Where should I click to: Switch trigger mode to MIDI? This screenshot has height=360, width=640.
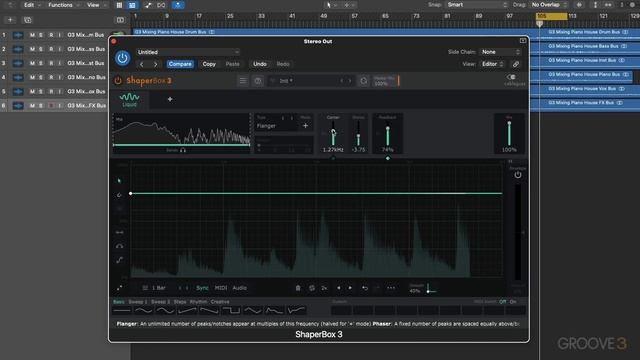(221, 288)
